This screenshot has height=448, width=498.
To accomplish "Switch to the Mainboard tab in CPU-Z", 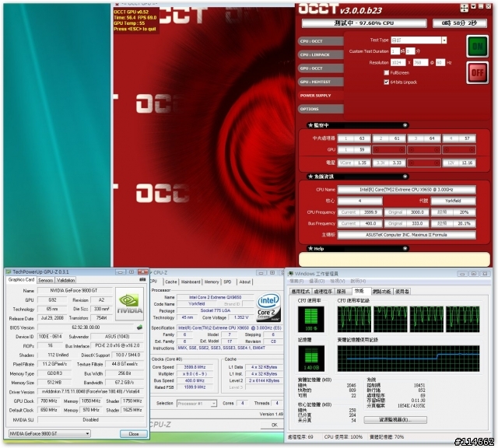I will (191, 282).
